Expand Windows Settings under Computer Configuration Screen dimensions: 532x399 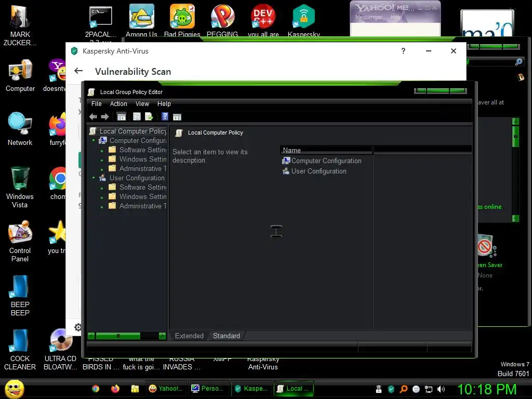[x=102, y=160]
